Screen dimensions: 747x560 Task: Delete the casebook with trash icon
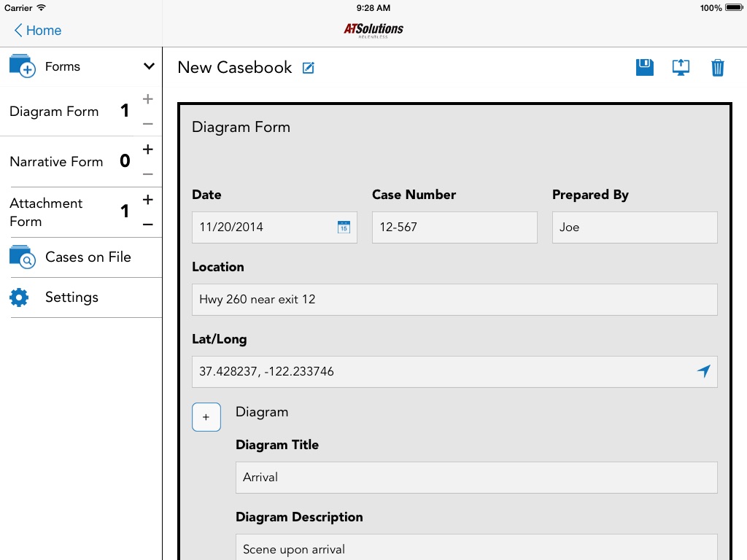pyautogui.click(x=718, y=68)
